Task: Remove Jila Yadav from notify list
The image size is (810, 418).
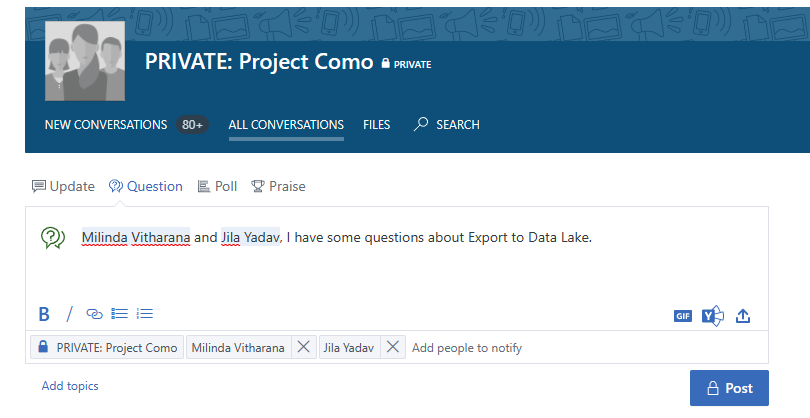Action: [393, 348]
